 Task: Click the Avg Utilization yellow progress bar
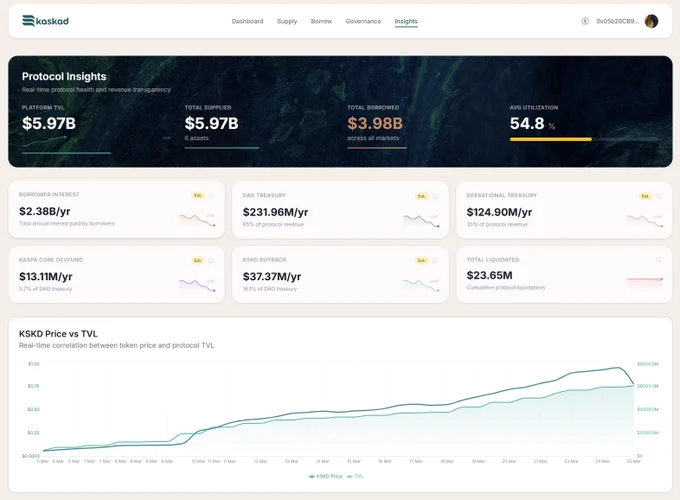pos(551,139)
